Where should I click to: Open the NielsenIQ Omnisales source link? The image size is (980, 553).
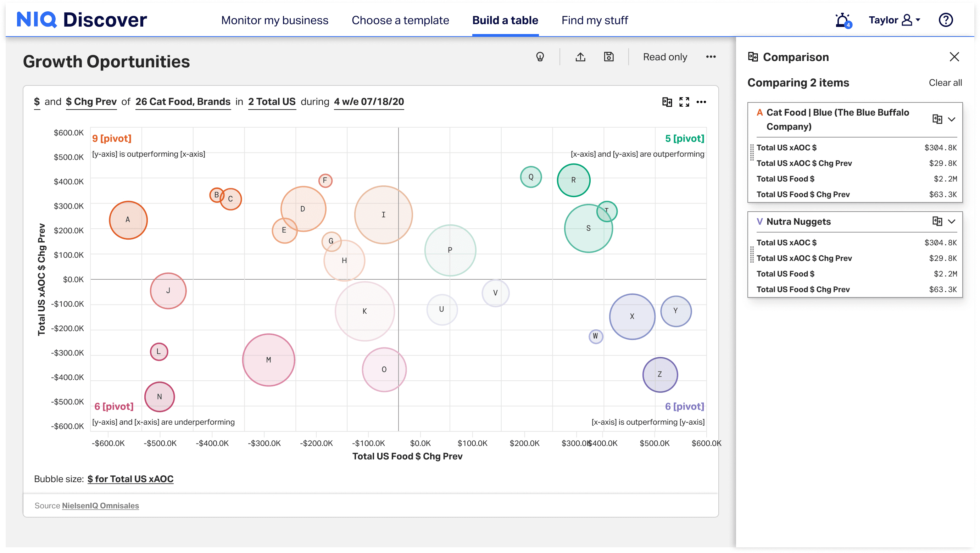coord(100,505)
